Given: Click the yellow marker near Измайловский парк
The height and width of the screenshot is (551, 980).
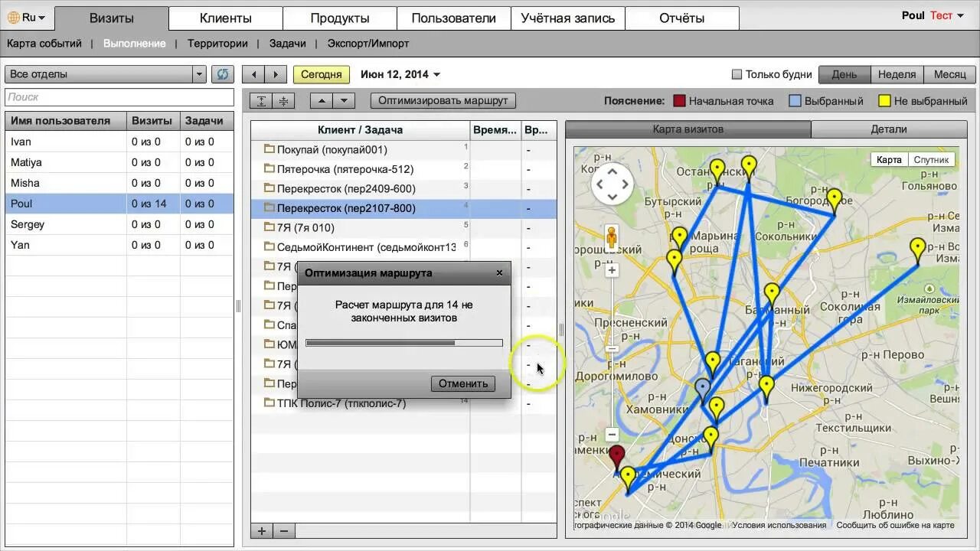Looking at the screenshot, I should 917,252.
